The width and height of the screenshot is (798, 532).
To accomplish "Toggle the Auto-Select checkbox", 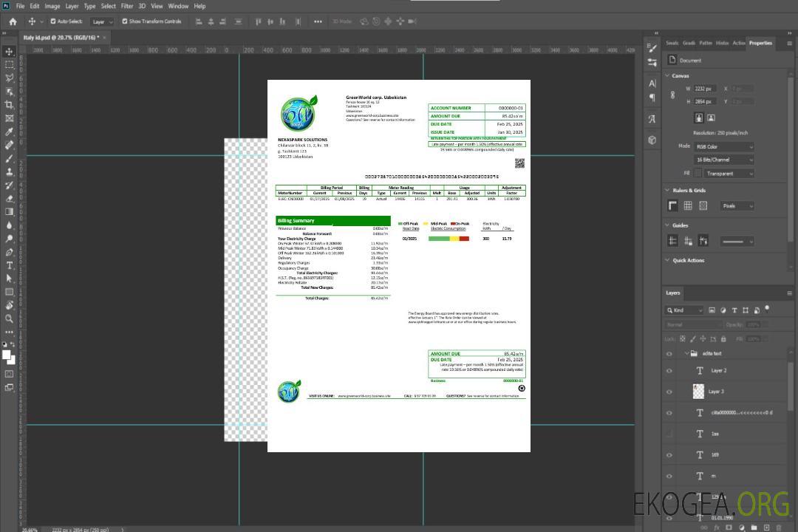I will (x=53, y=21).
